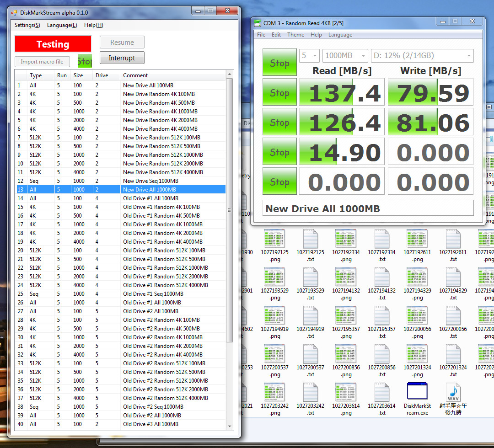
Task: Click the Comment column header
Action: click(173, 75)
